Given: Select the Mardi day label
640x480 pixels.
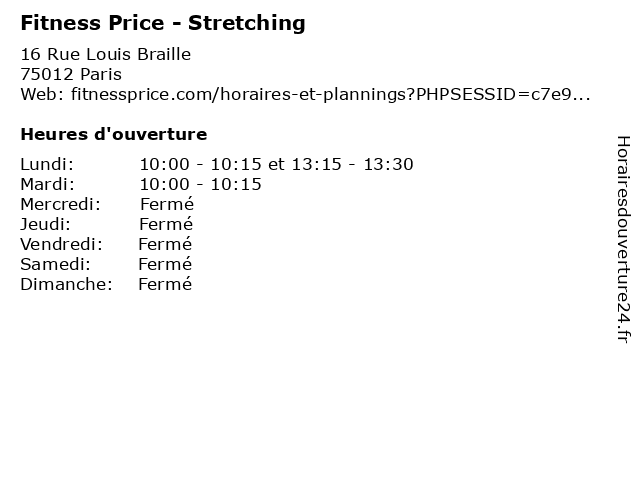Looking at the screenshot, I should click(47, 184).
